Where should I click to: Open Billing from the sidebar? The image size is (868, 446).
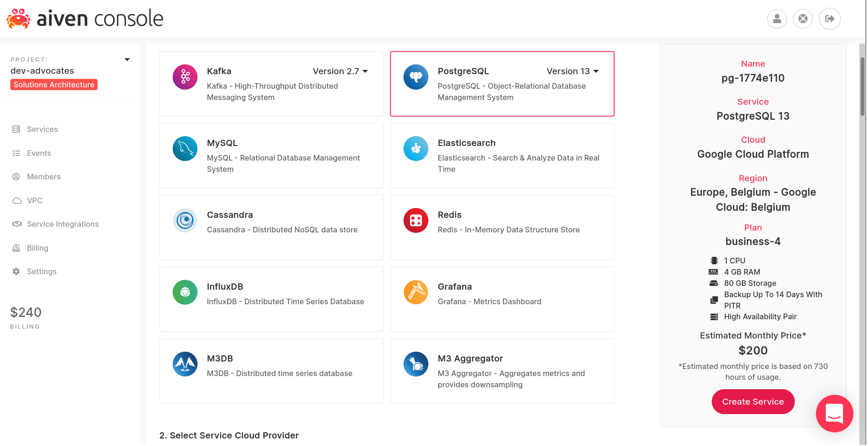(x=38, y=248)
